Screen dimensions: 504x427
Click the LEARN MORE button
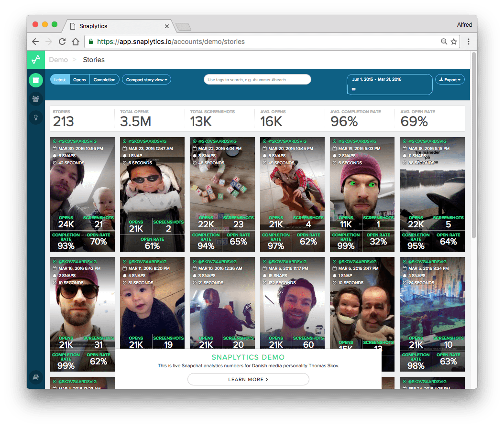coord(248,379)
